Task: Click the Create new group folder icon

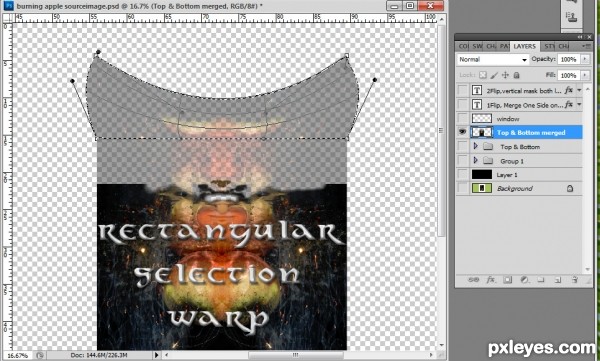Action: (x=541, y=280)
